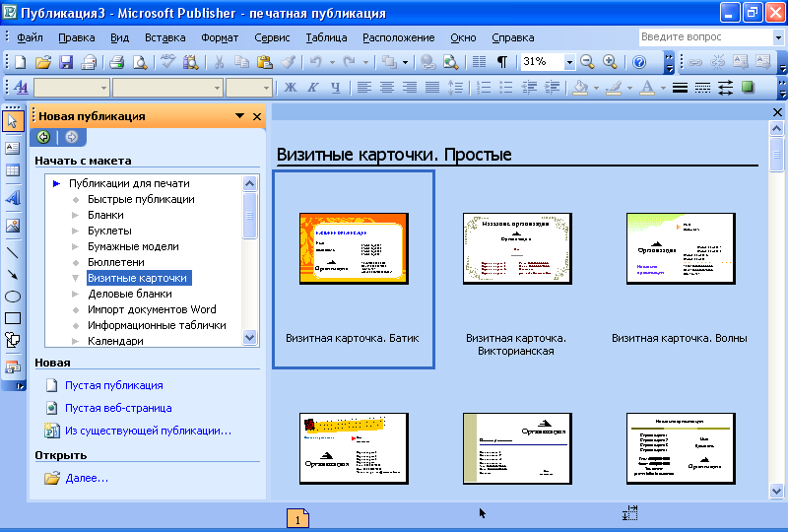Image resolution: width=788 pixels, height=532 pixels.
Task: Click the Cut scissors icon
Action: (219, 62)
